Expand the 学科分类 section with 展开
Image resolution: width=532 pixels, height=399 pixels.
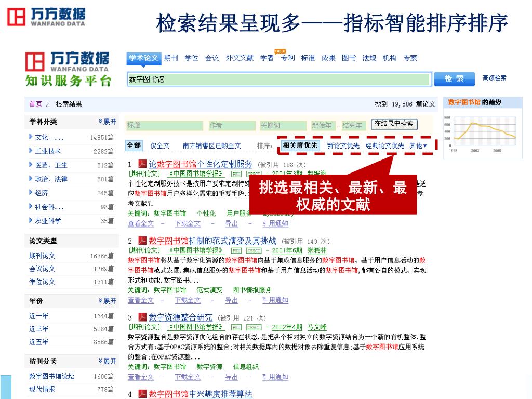tap(108, 122)
